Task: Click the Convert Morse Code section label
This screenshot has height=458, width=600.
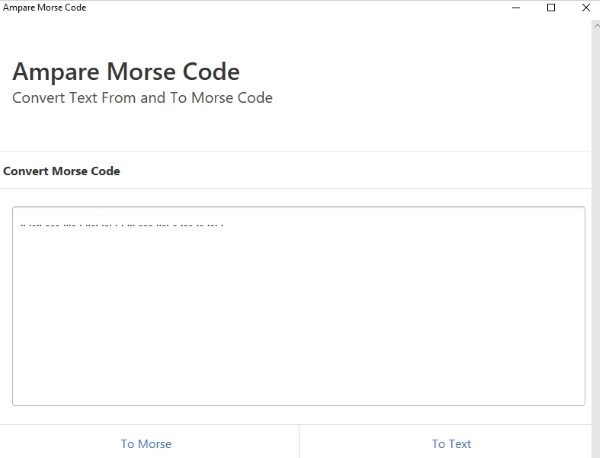Action: (62, 171)
